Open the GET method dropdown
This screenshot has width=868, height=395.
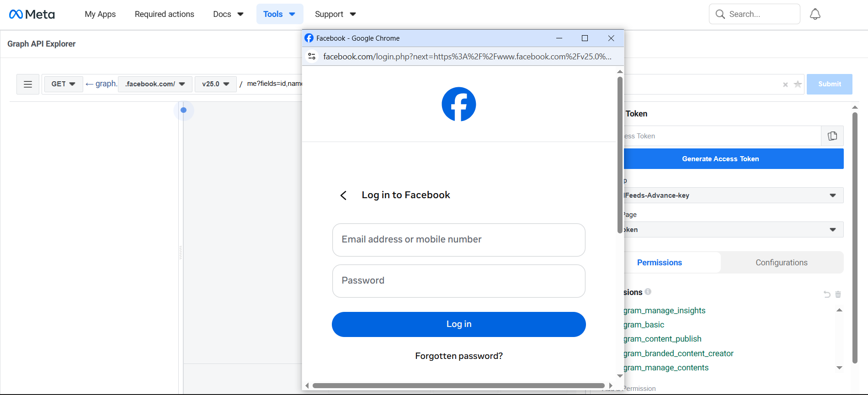tap(63, 84)
